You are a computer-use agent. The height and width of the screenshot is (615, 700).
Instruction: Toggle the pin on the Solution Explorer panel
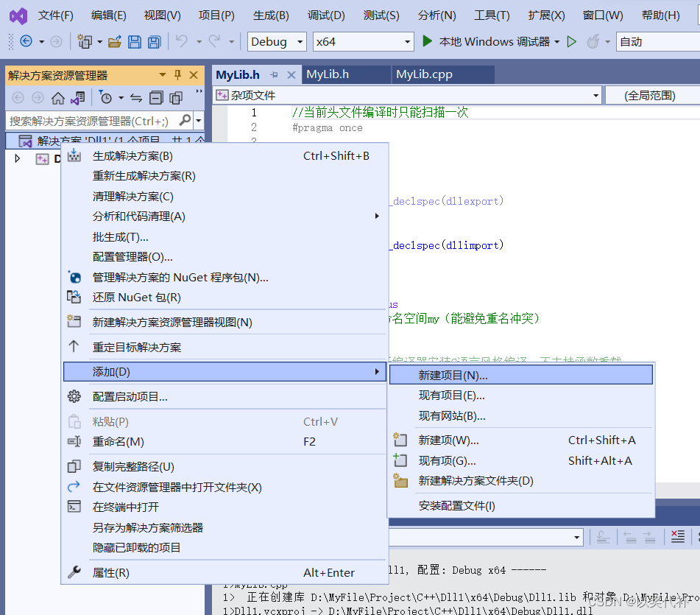(x=178, y=74)
